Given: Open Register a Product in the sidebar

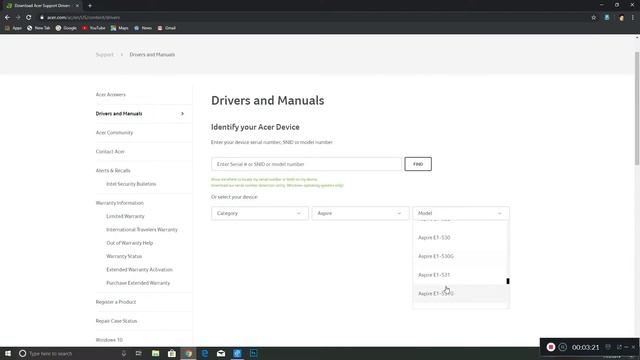Looking at the screenshot, I should pyautogui.click(x=116, y=302).
